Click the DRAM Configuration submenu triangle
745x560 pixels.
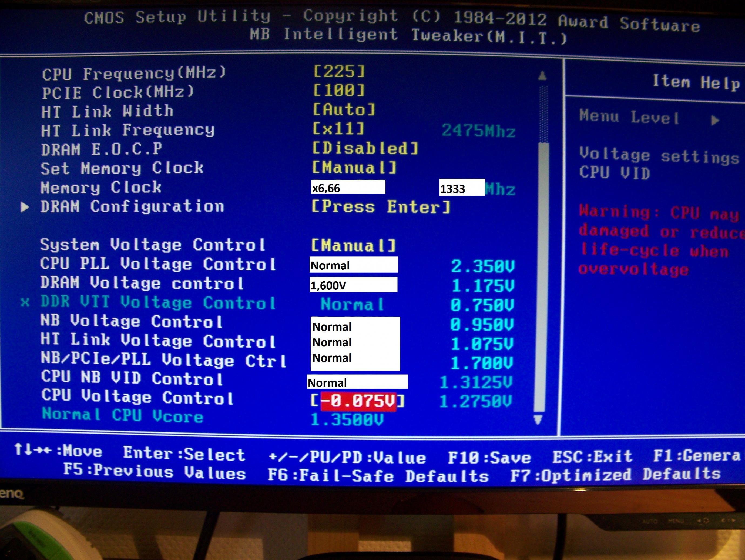24,207
